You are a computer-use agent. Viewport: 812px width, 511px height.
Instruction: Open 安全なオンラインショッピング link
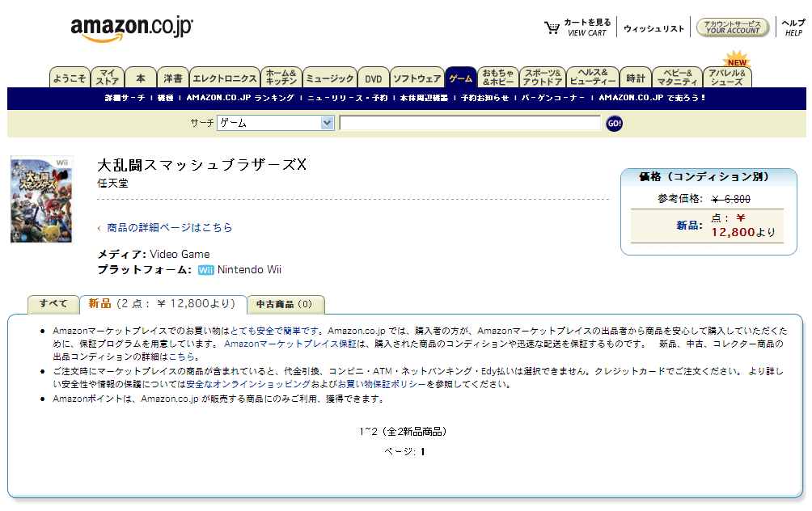(x=248, y=384)
